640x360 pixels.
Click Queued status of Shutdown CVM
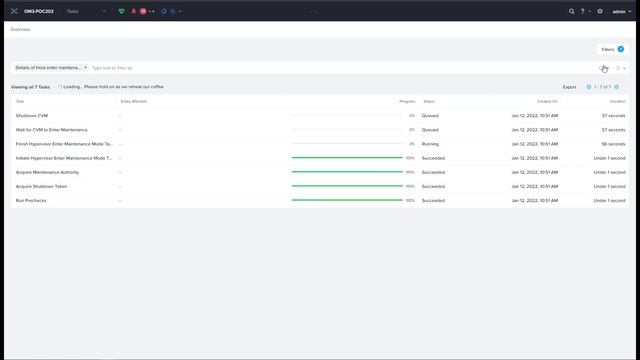click(430, 116)
